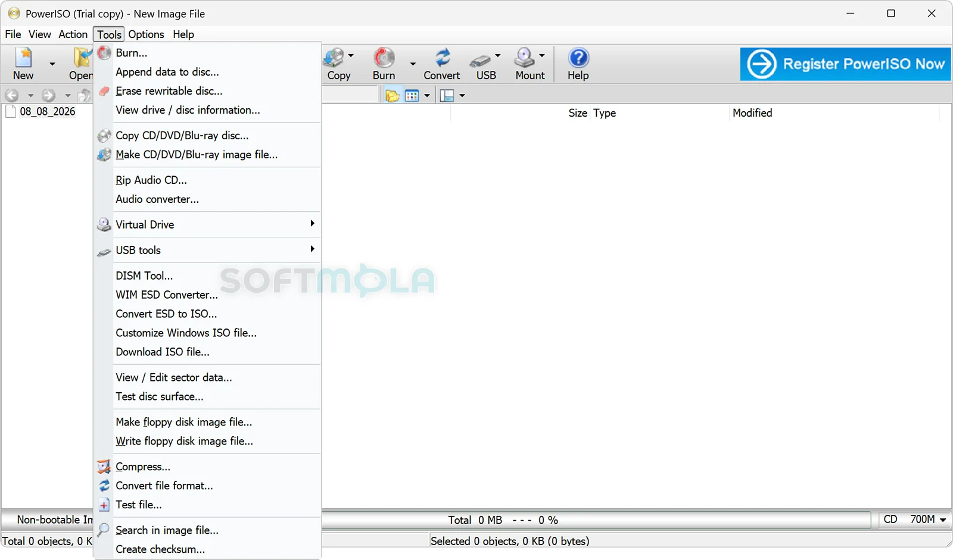Image resolution: width=953 pixels, height=560 pixels.
Task: Choose Download ISO file...
Action: pyautogui.click(x=207, y=352)
